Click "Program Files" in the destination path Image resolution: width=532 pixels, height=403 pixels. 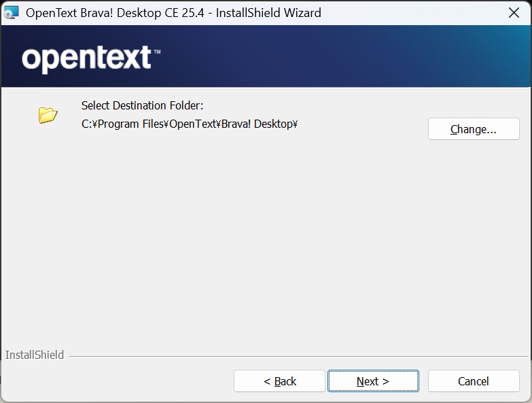132,124
